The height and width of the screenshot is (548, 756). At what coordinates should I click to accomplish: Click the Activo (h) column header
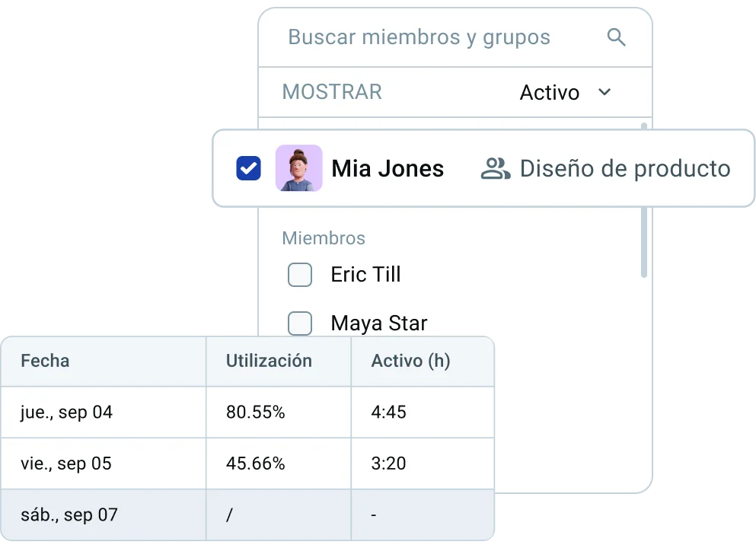411,361
